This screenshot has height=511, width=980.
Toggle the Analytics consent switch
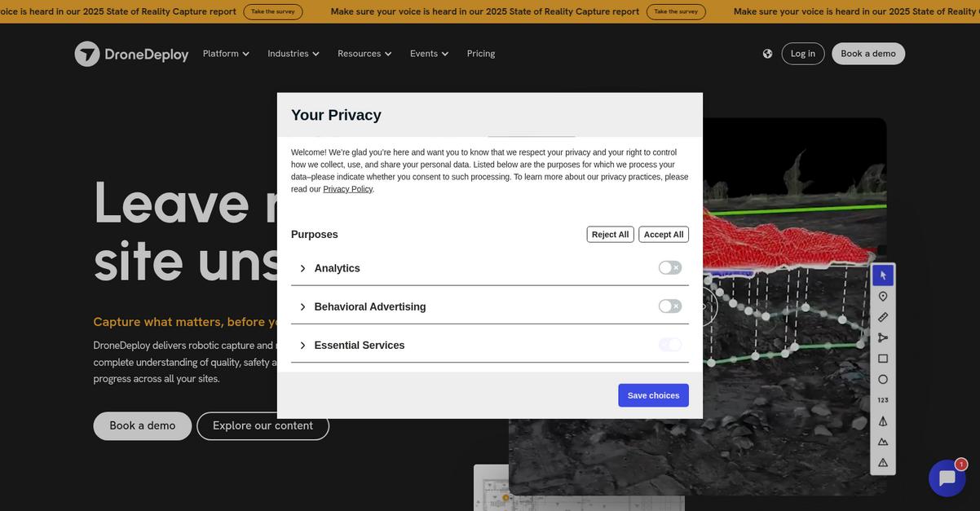670,267
